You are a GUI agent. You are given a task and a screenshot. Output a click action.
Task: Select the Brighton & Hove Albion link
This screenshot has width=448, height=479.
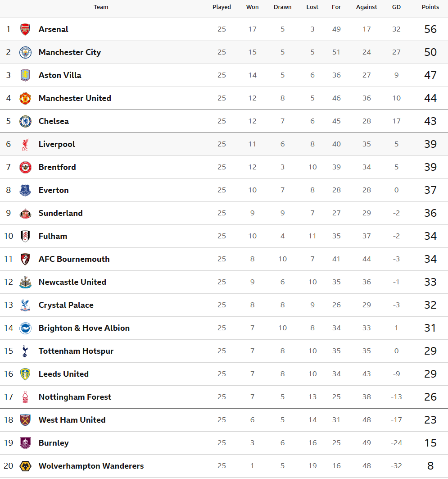[x=84, y=328]
